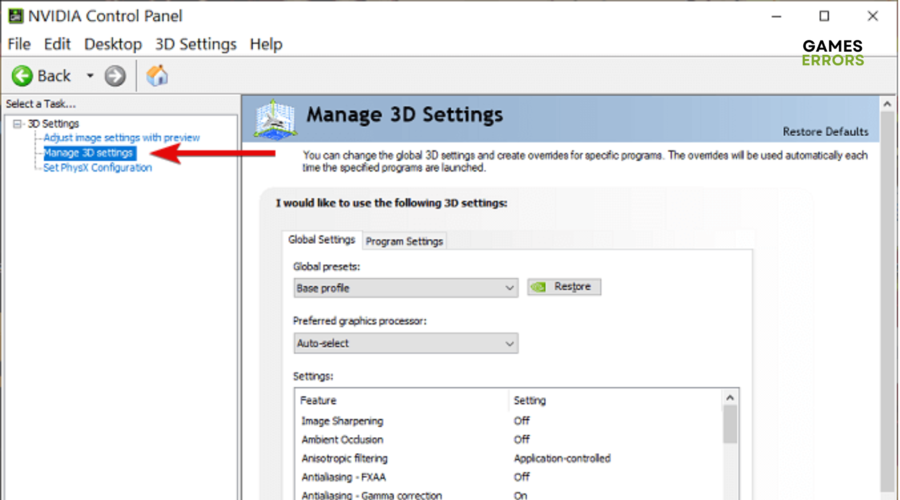Minimize the NVIDIA Control Panel window
Screen dimensions: 900x500
(x=777, y=16)
